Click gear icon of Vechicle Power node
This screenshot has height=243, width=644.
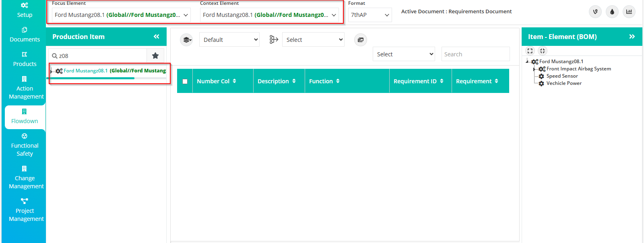541,83
